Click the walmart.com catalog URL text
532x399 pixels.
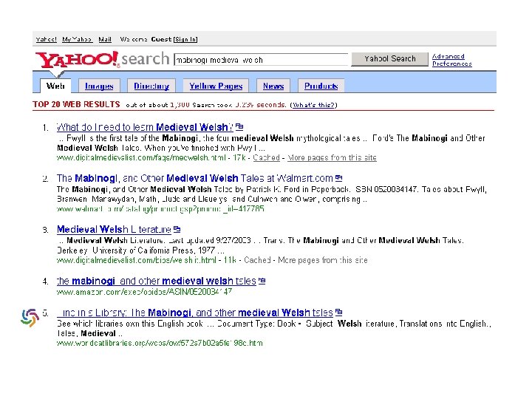point(160,208)
